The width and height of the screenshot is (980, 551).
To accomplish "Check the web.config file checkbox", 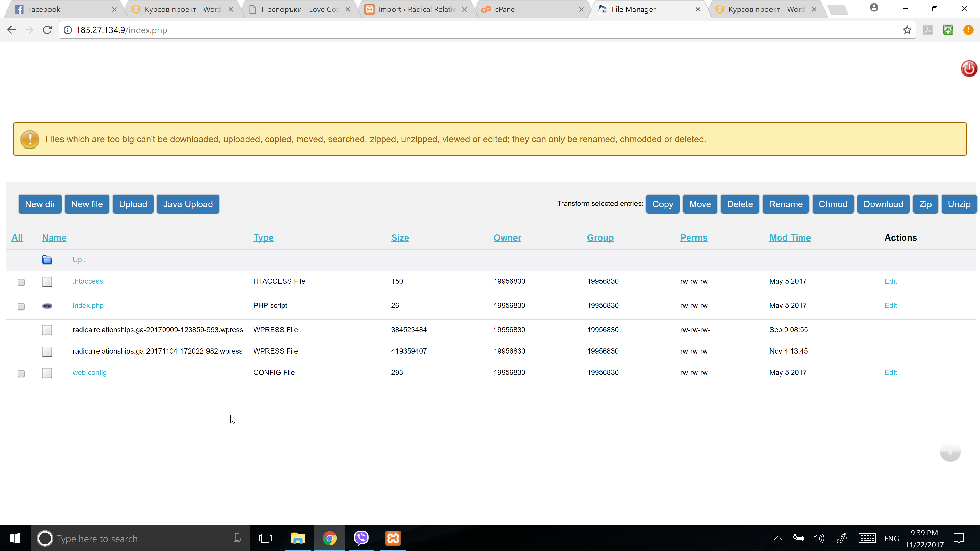I will coord(21,374).
